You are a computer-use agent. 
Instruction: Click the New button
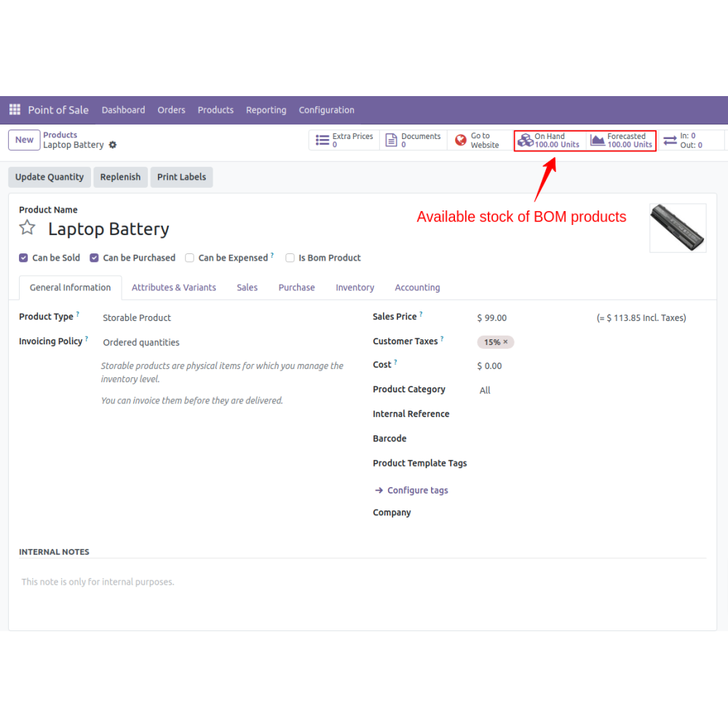tap(24, 140)
